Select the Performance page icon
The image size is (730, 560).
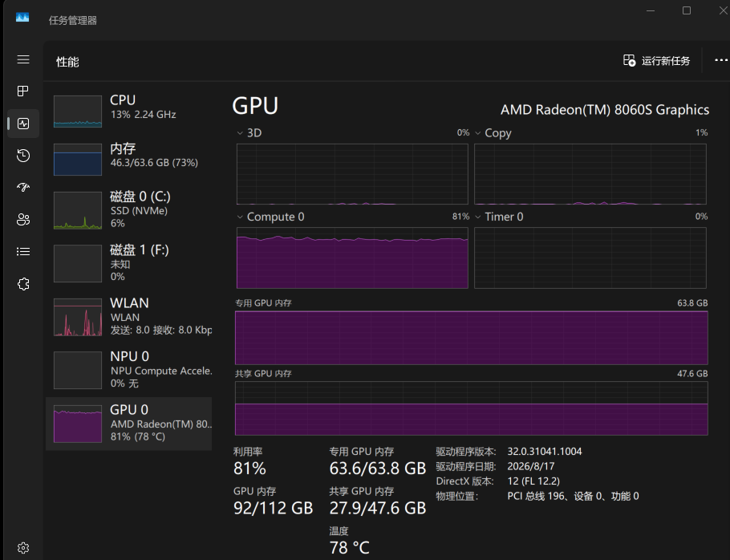point(23,124)
